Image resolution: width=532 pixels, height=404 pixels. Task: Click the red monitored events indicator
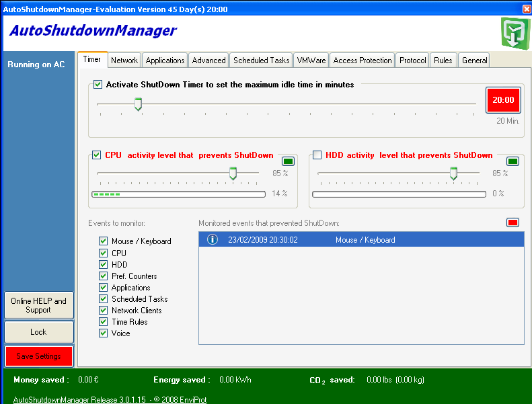[x=512, y=223]
